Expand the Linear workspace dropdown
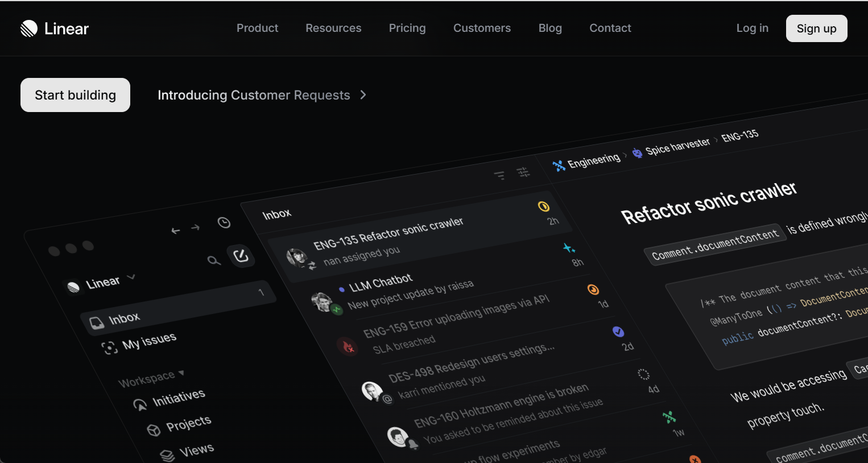This screenshot has width=868, height=463. coord(131,277)
